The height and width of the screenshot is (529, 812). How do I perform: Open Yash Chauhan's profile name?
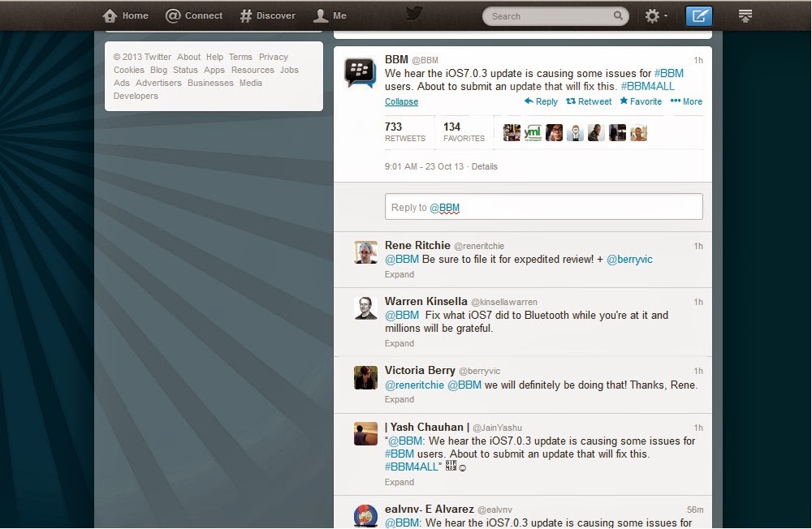click(427, 427)
